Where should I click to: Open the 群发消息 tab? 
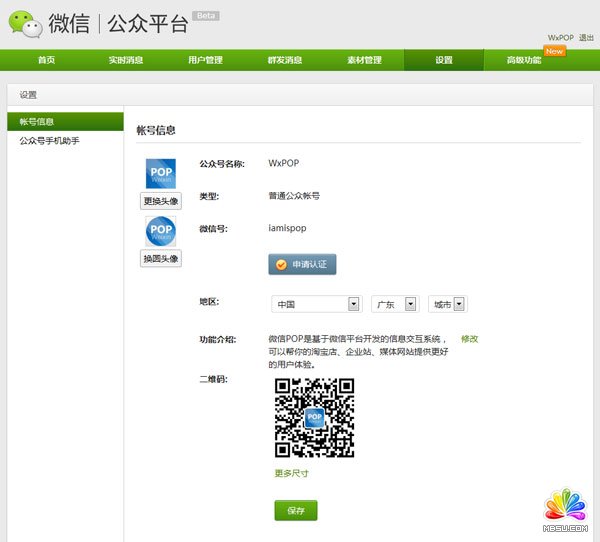click(x=285, y=60)
